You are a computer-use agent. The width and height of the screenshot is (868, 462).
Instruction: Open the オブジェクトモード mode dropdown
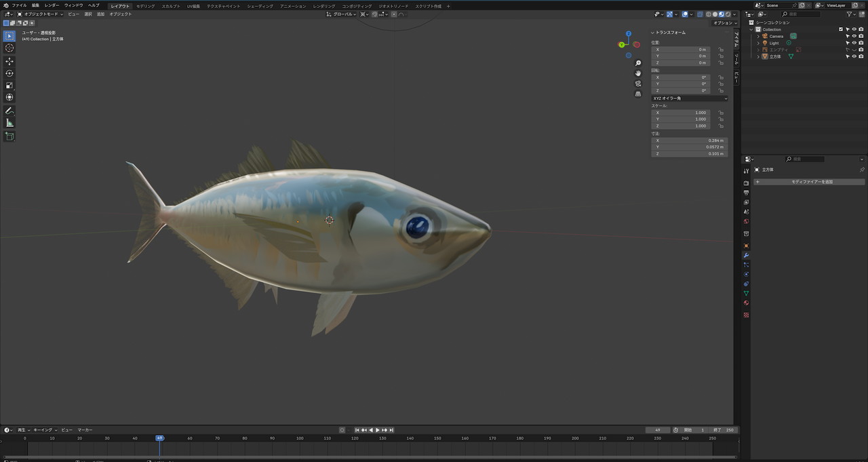(40, 14)
